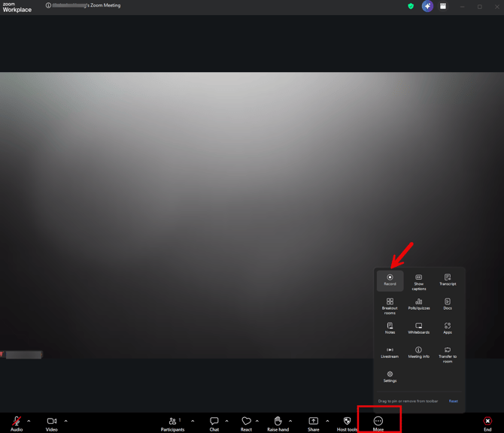The width and height of the screenshot is (504, 433).
Task: Expand the Audio options arrow
Action: pos(29,421)
